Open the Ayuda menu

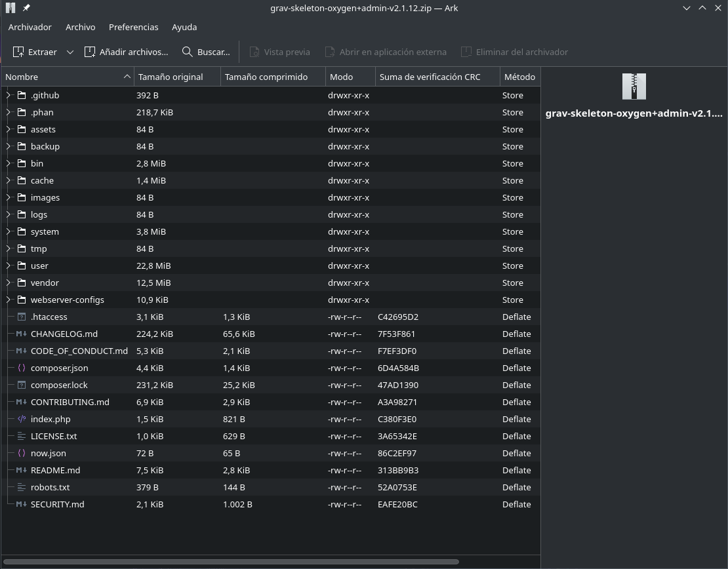click(x=184, y=27)
